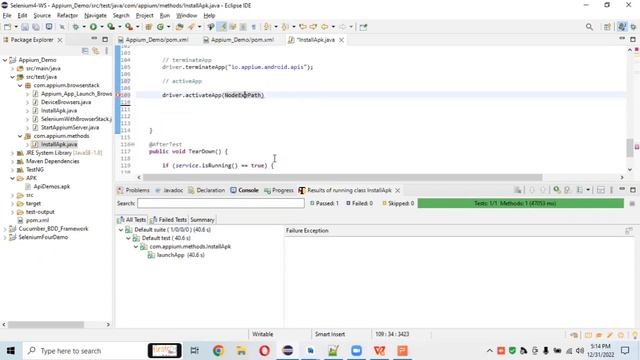Open File Explorer from the taskbar
640x360 pixels.
click(x=241, y=351)
